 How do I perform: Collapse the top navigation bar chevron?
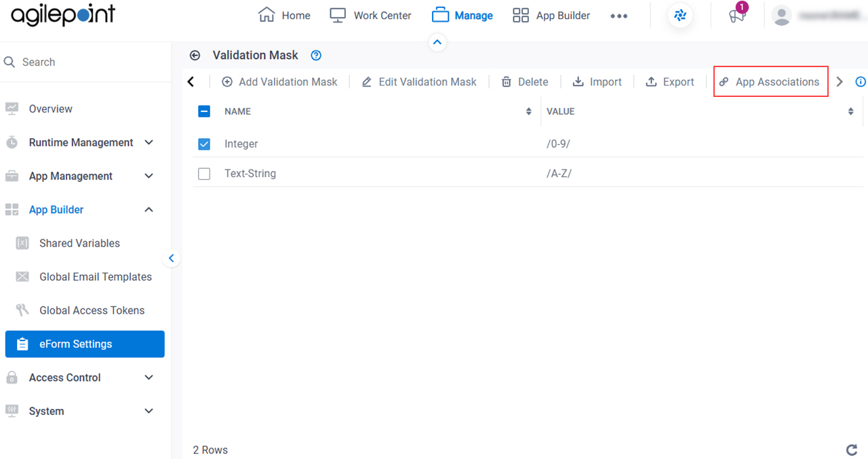(x=437, y=42)
